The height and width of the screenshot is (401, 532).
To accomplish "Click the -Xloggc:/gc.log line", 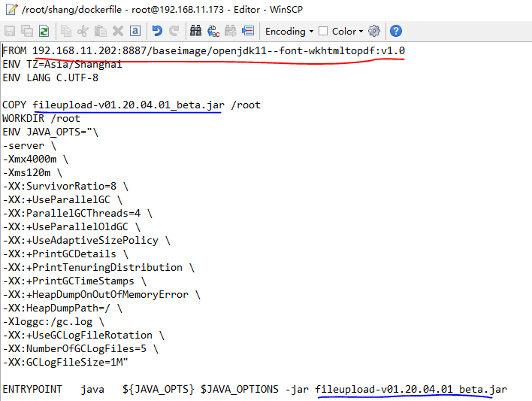I will tap(53, 321).
